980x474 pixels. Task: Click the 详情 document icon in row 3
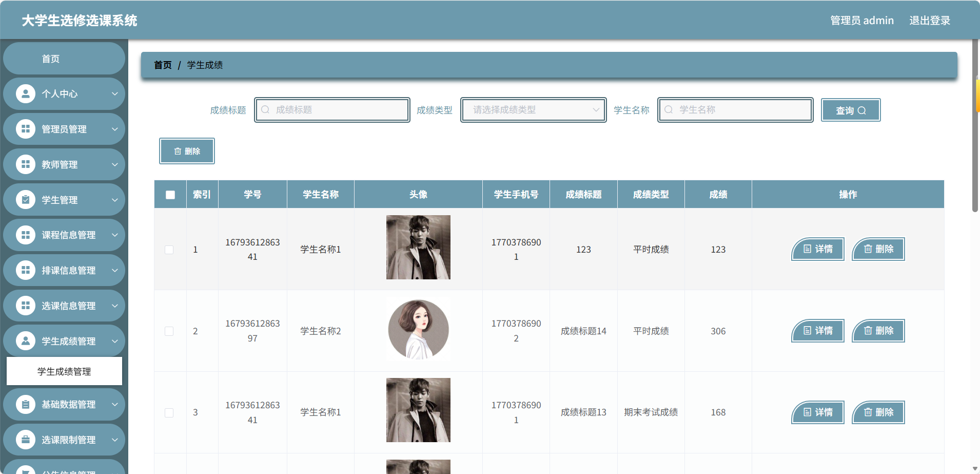coord(807,412)
